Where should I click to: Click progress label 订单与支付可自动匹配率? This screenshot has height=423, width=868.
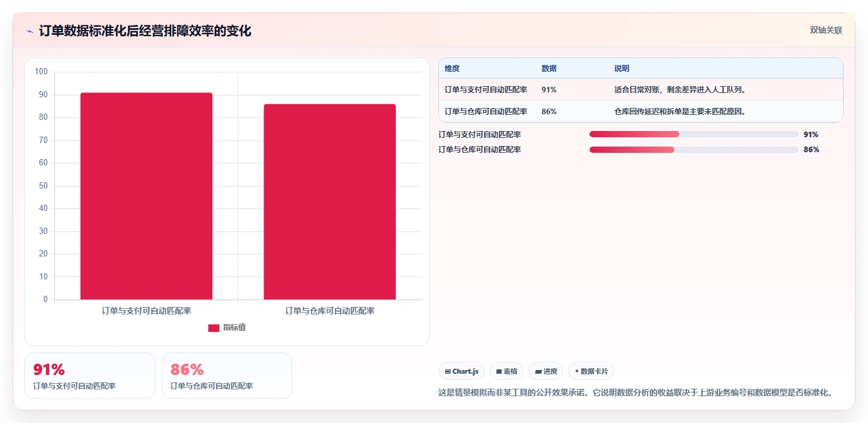[480, 134]
